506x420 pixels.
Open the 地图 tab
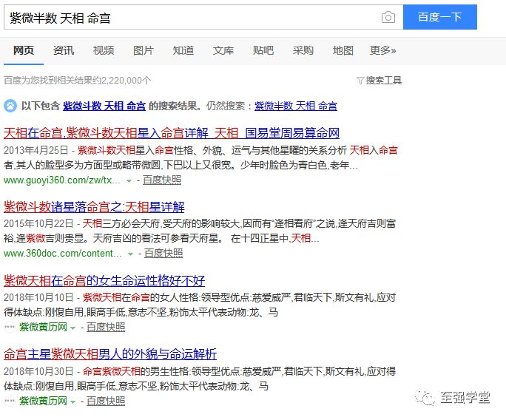343,50
